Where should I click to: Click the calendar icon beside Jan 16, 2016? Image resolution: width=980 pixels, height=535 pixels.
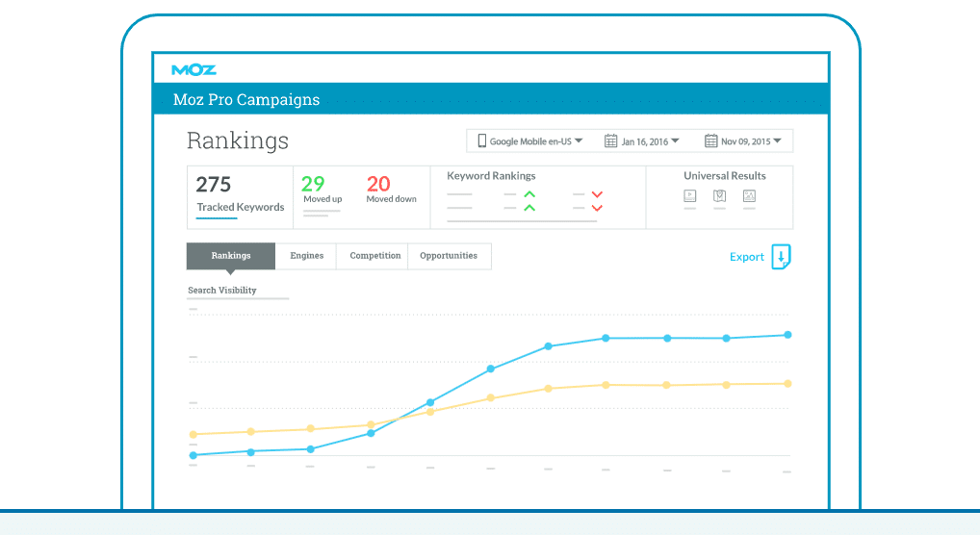pyautogui.click(x=610, y=141)
